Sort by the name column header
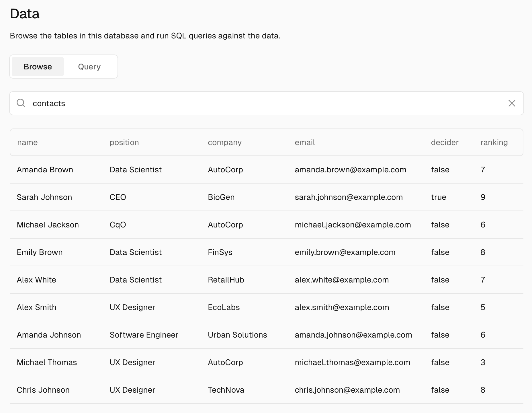Image resolution: width=532 pixels, height=413 pixels. coord(28,143)
